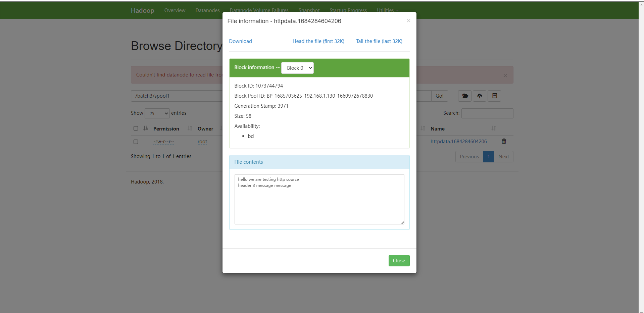
Task: Click the upload files cloud icon
Action: click(480, 96)
